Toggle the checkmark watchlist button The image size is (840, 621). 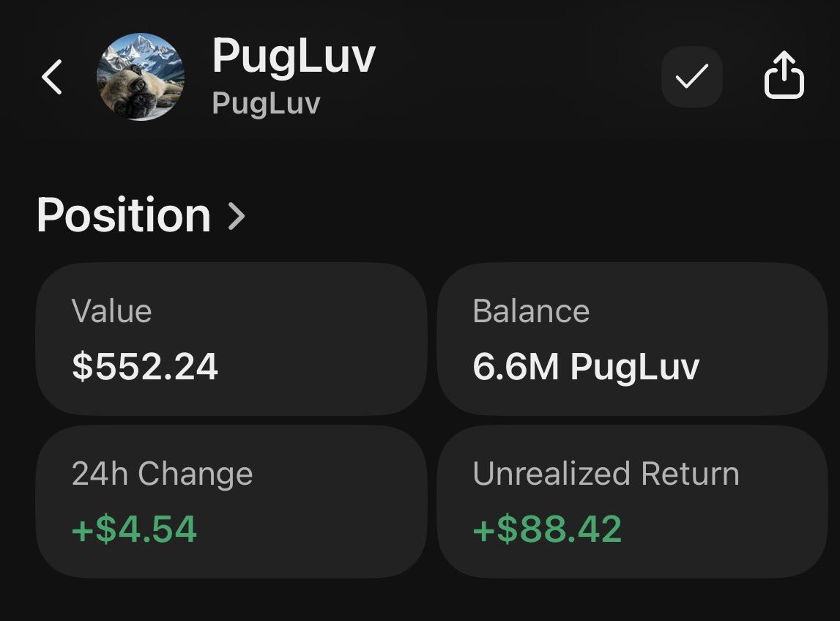tap(691, 77)
